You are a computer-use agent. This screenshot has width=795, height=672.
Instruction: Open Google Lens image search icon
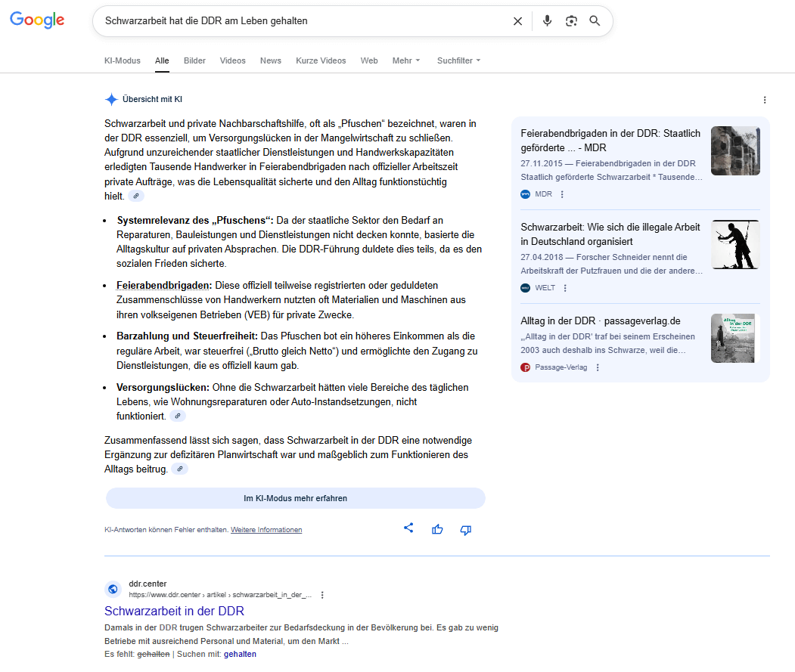pyautogui.click(x=571, y=21)
